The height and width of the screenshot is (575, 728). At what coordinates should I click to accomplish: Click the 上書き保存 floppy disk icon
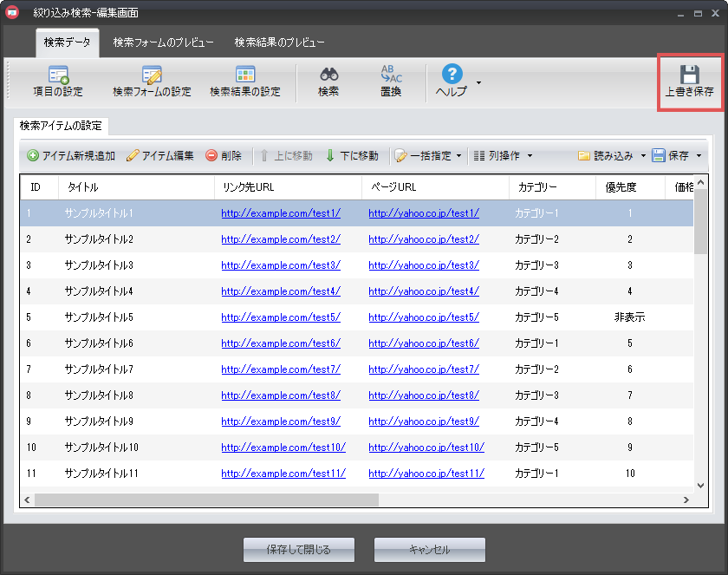tap(689, 75)
